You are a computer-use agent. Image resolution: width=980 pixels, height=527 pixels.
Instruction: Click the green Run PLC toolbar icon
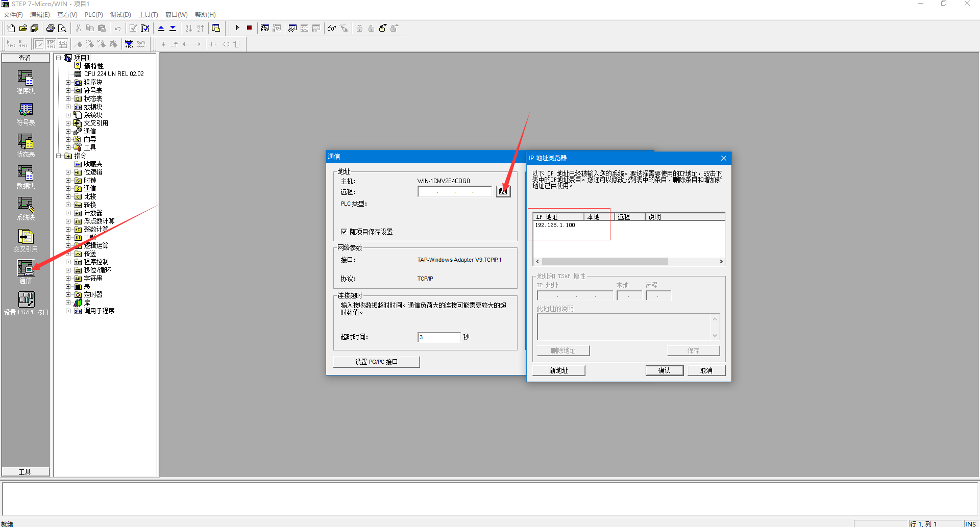point(237,28)
